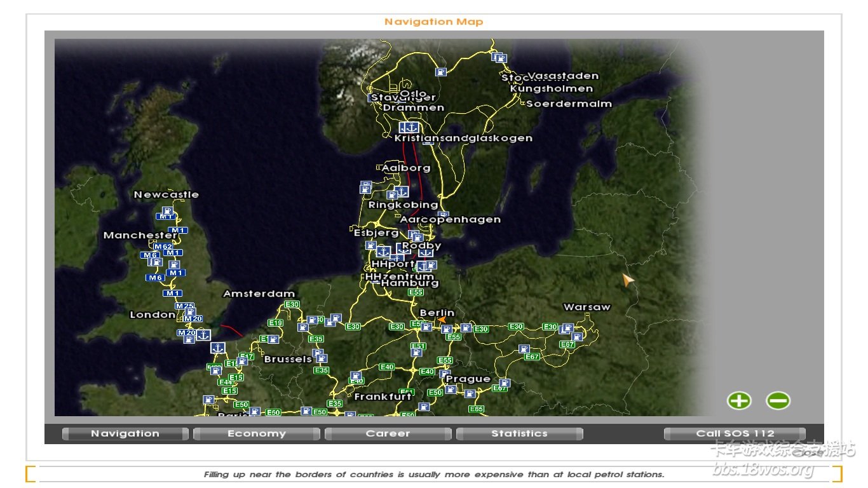This screenshot has height=488, width=868.
Task: Click the fuel station icon left of Brussels label
Action: (x=242, y=360)
